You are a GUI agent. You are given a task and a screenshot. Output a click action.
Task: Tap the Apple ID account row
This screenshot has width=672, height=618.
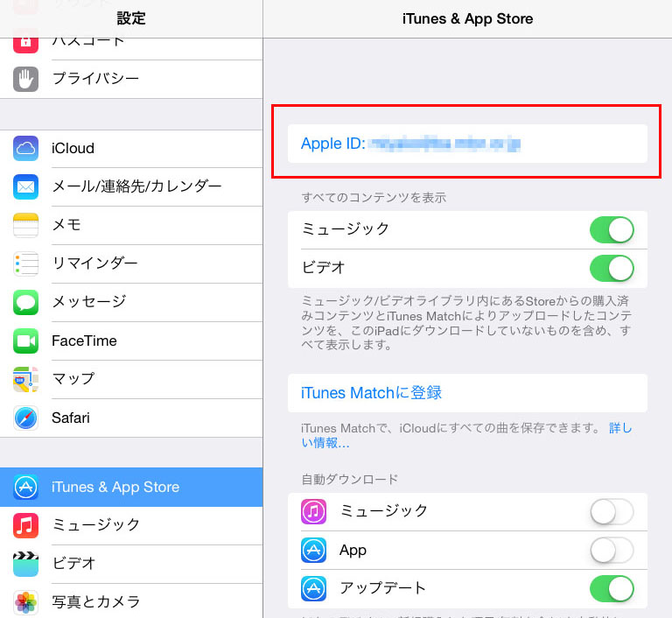tap(467, 144)
